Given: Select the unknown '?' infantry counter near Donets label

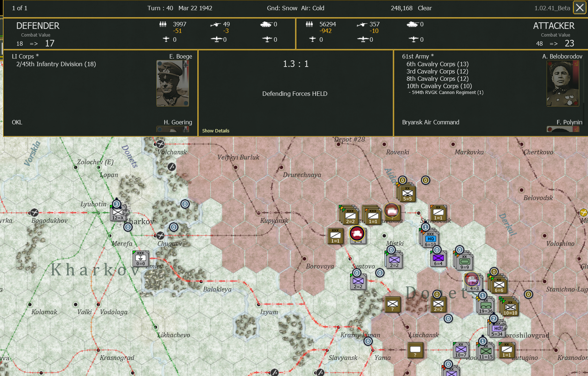Looking at the screenshot, I should tap(392, 304).
